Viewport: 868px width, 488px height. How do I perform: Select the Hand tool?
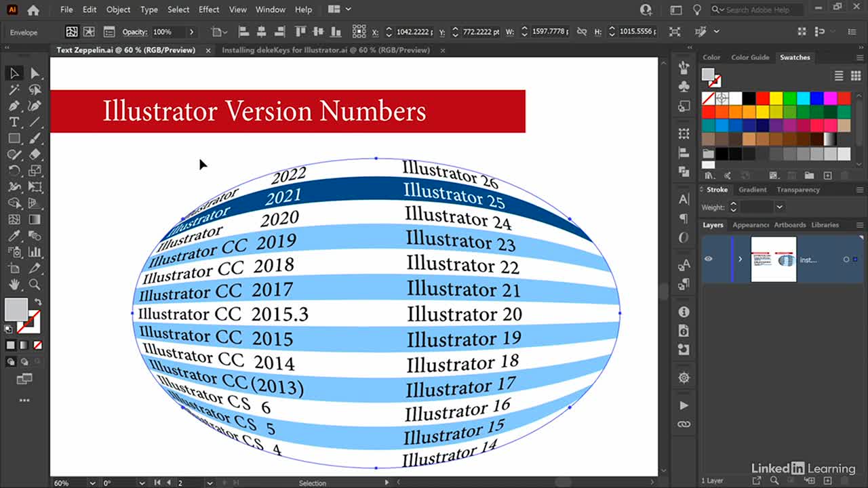pos(14,285)
